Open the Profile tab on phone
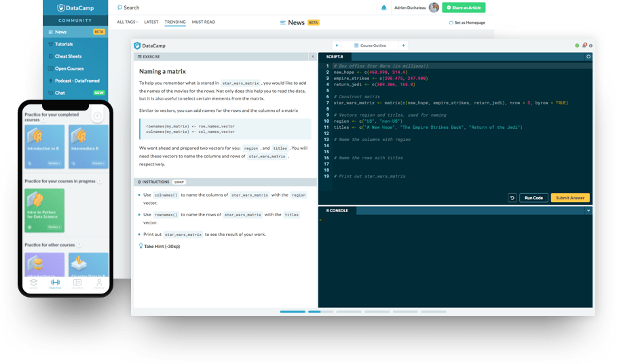617x364 pixels. click(99, 284)
